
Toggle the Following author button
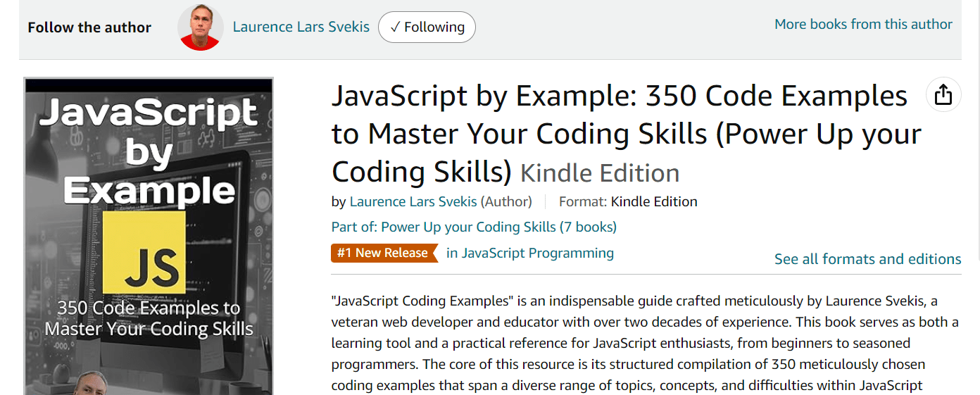pos(427,27)
